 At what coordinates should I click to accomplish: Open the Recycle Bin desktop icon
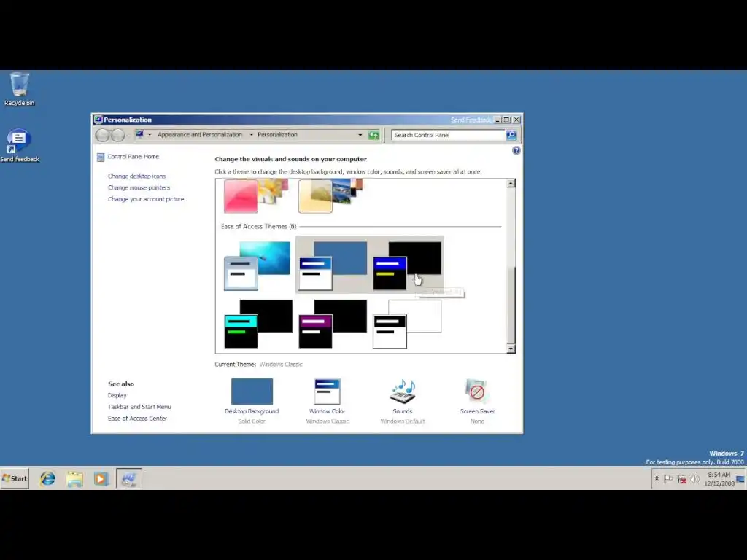pos(19,89)
